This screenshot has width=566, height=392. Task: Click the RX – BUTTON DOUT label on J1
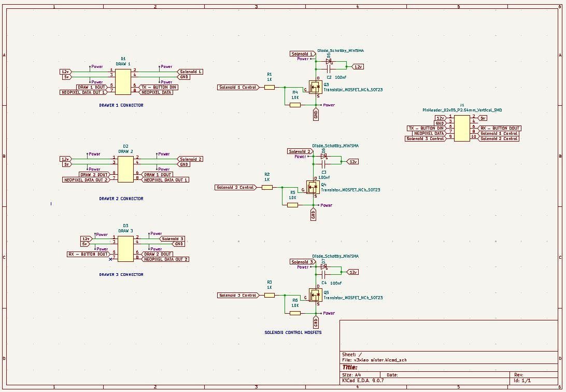[500, 128]
